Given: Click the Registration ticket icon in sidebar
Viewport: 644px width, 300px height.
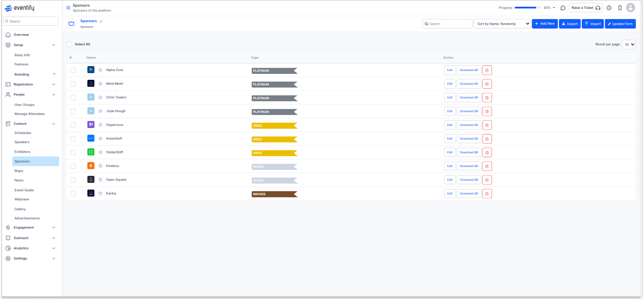Looking at the screenshot, I should 8,85.
